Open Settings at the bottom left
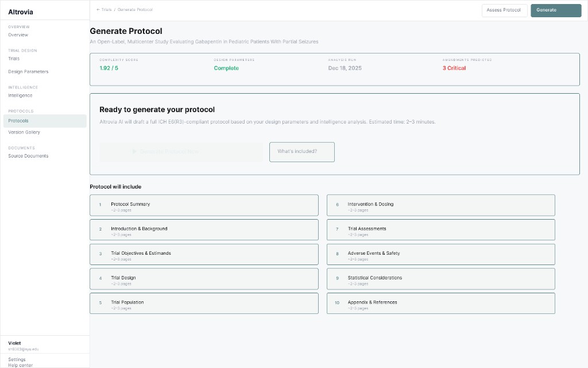The image size is (588, 368). (17, 359)
